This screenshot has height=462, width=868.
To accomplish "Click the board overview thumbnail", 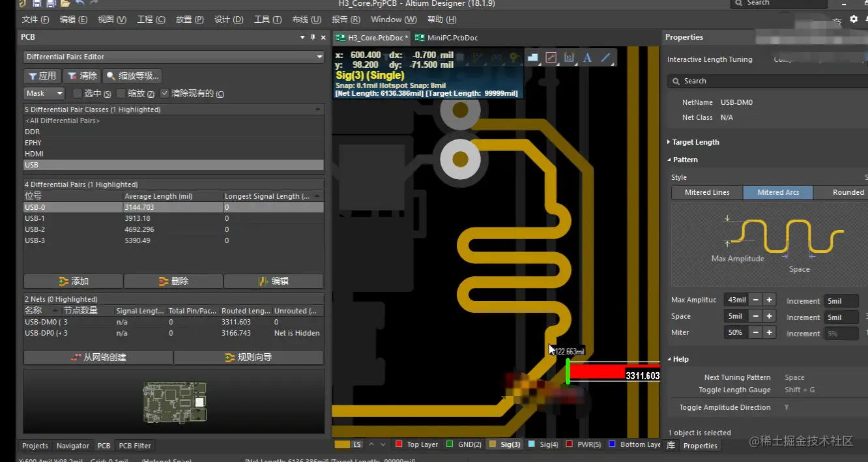I will (x=174, y=402).
